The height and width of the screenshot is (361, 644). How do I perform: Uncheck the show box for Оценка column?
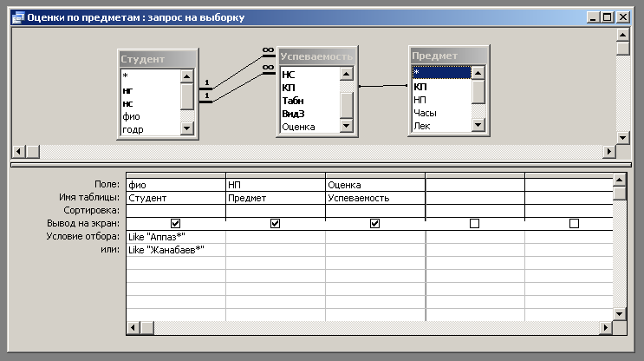coord(374,223)
